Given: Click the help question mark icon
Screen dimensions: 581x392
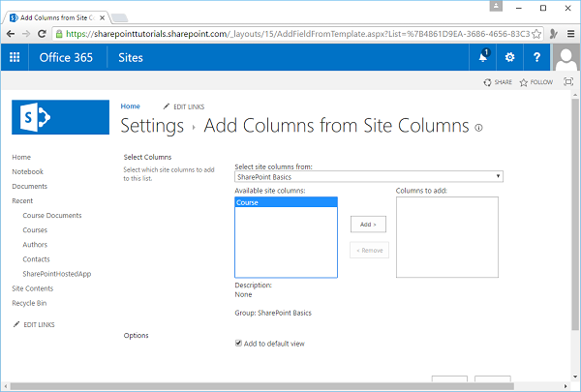Looking at the screenshot, I should (x=537, y=57).
